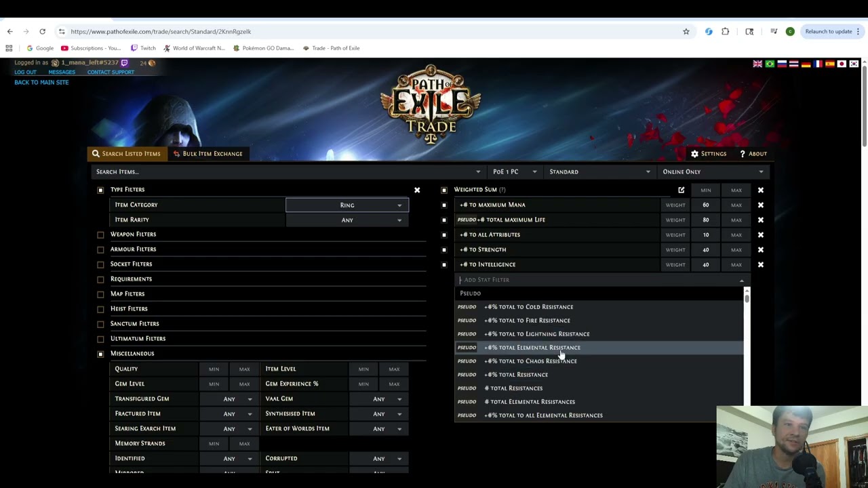Toggle the '+# to maximum Mana' stat checkbox
This screenshot has height=488, width=868.
coord(444,205)
